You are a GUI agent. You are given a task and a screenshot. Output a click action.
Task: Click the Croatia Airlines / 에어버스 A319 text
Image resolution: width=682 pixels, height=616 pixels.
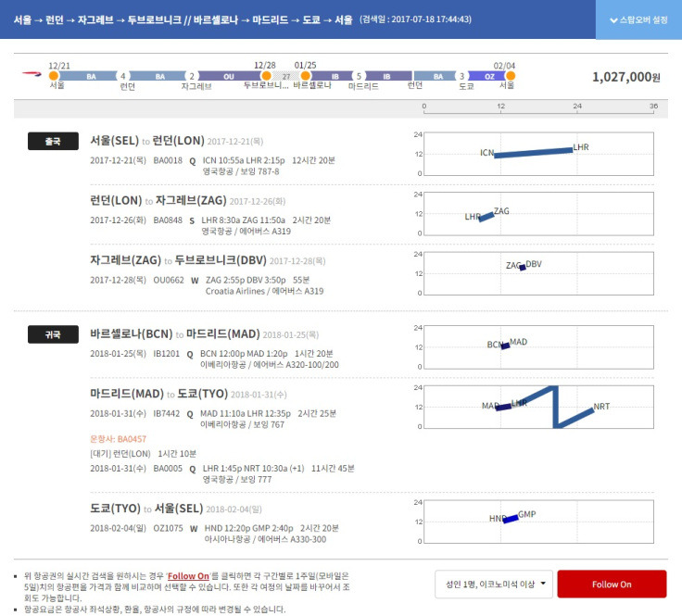pyautogui.click(x=264, y=291)
